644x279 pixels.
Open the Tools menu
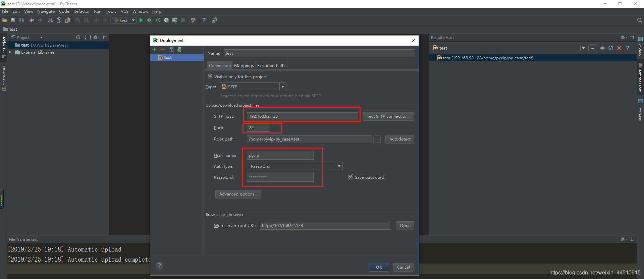point(111,11)
